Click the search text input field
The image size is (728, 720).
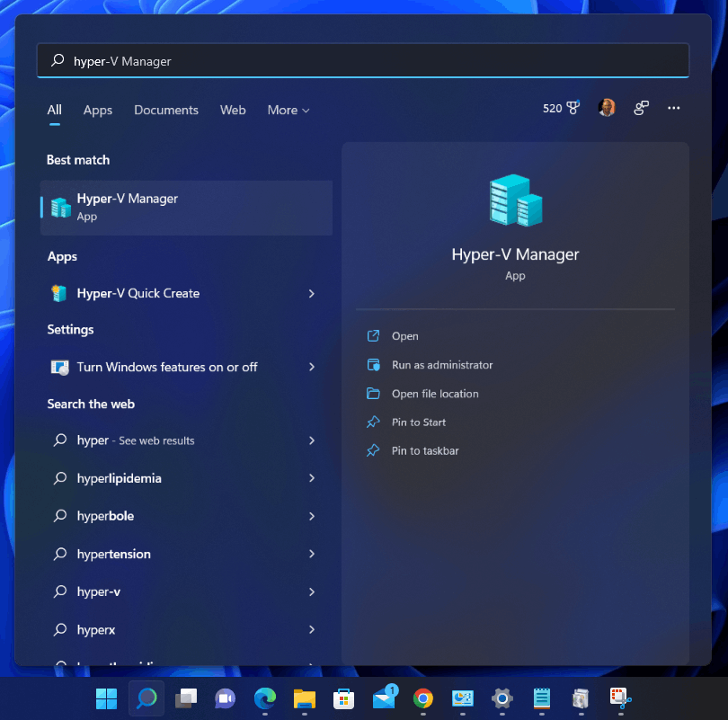tap(363, 61)
